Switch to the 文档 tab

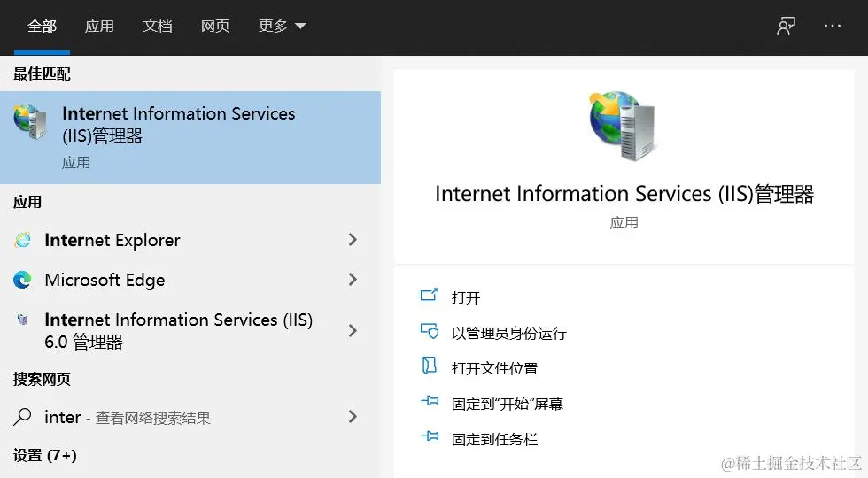tap(158, 26)
